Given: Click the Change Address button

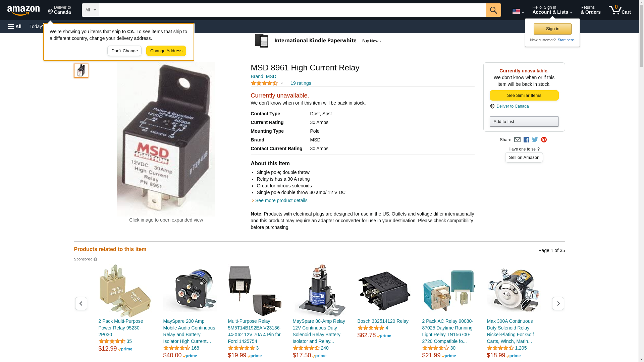Looking at the screenshot, I should pyautogui.click(x=166, y=51).
